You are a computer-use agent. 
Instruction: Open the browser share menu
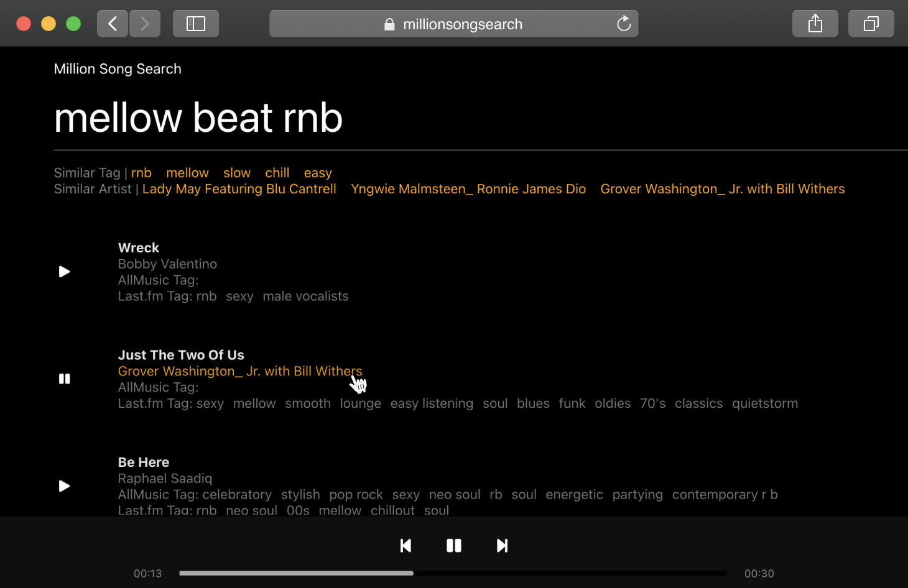[815, 24]
